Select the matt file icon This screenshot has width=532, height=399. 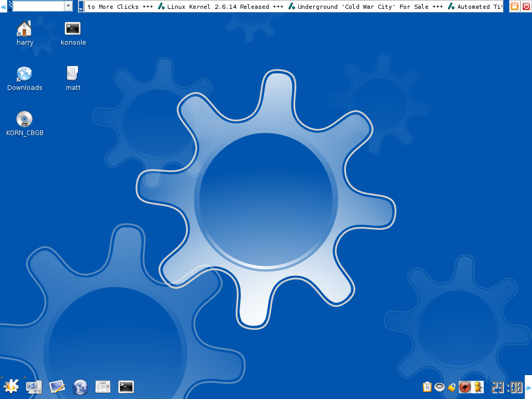coord(72,73)
